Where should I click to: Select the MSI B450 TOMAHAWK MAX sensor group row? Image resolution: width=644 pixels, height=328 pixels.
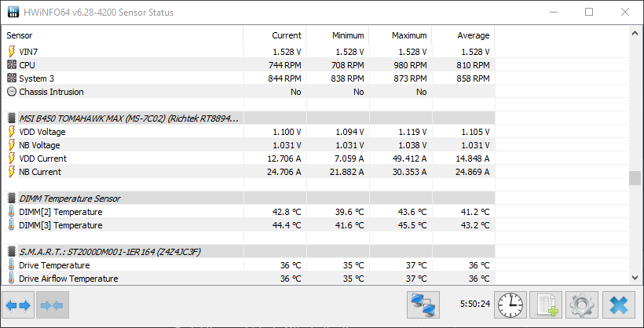(x=248, y=118)
